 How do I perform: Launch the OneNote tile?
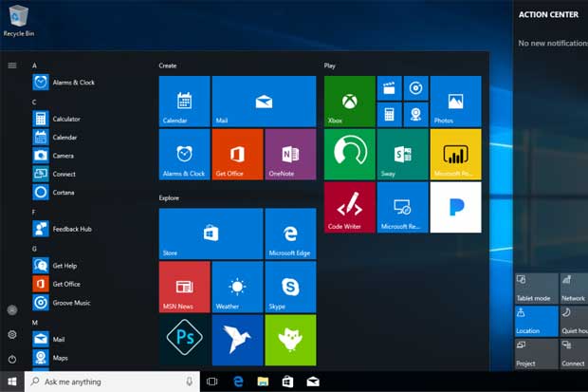[290, 155]
